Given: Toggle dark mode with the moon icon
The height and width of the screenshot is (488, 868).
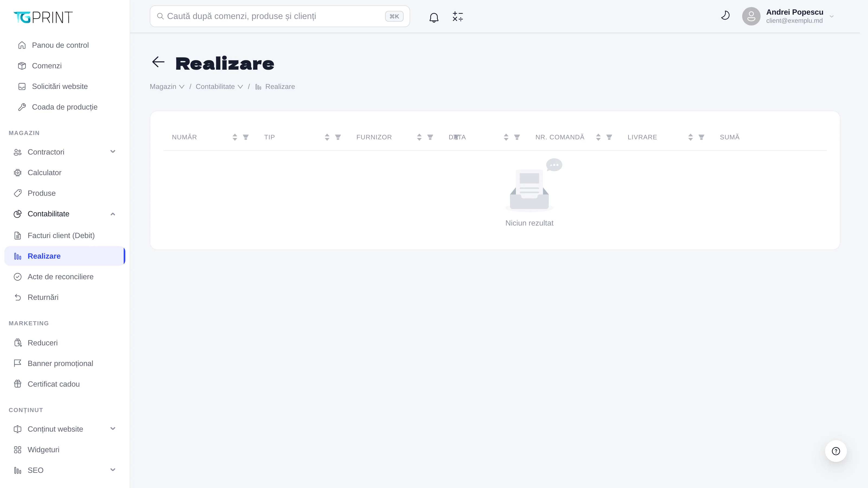Looking at the screenshot, I should pyautogui.click(x=725, y=15).
